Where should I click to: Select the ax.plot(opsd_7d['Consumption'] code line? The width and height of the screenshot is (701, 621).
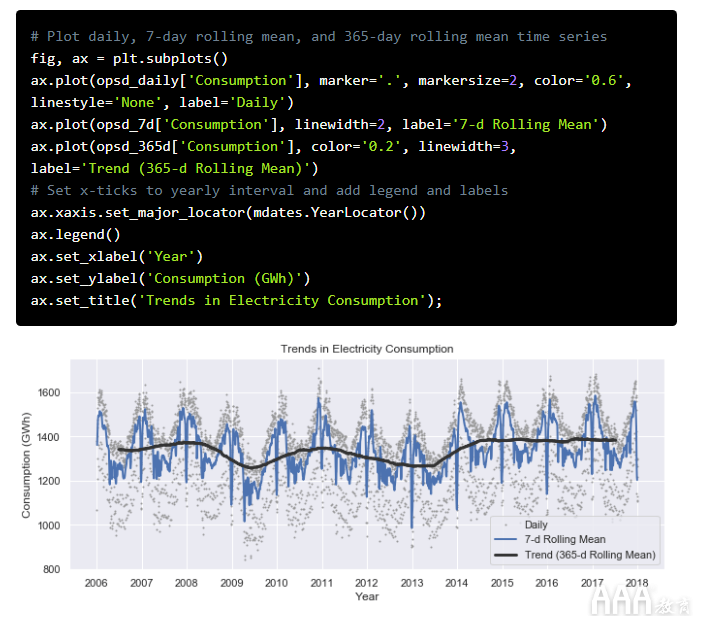click(319, 124)
